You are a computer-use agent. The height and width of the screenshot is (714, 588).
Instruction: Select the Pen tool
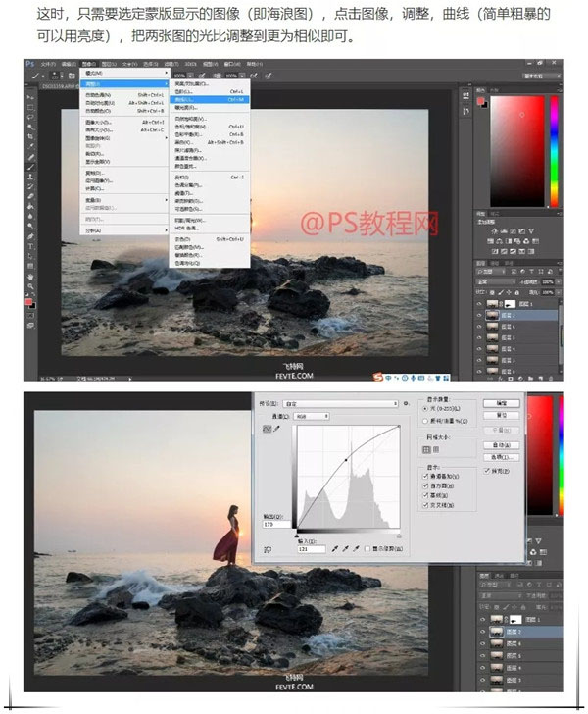pyautogui.click(x=30, y=236)
